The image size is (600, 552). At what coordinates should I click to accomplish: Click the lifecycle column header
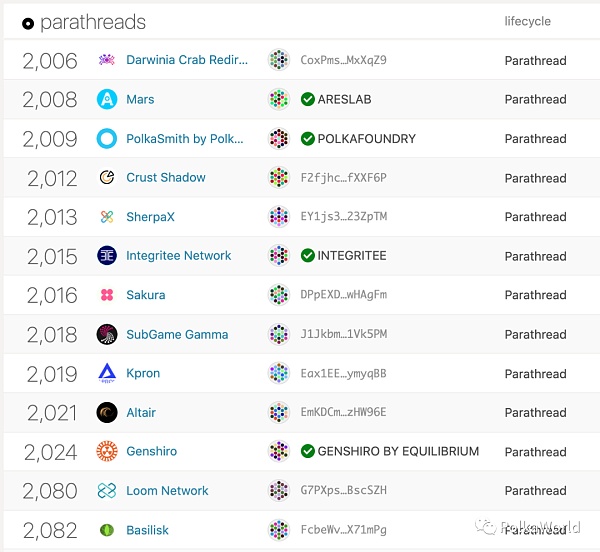tap(527, 21)
